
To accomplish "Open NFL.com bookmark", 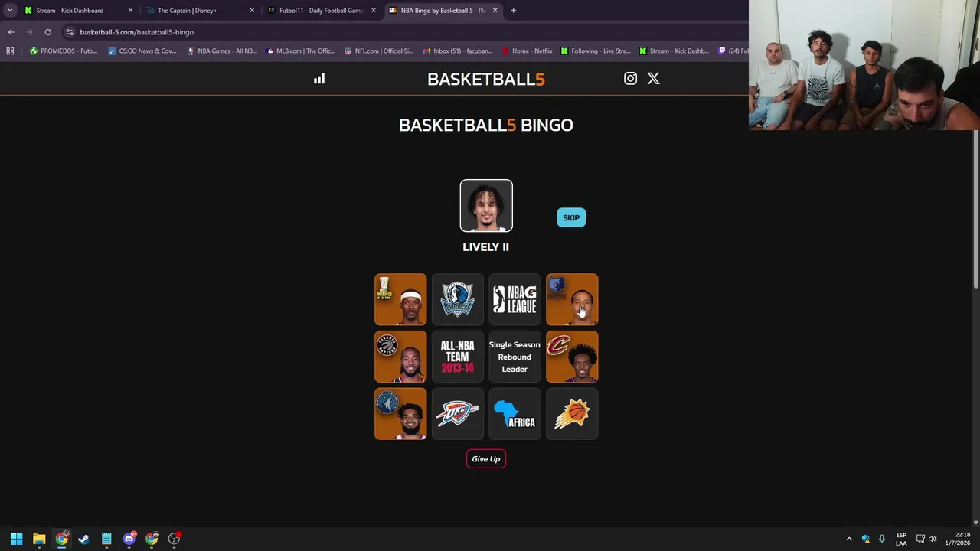I will [379, 51].
